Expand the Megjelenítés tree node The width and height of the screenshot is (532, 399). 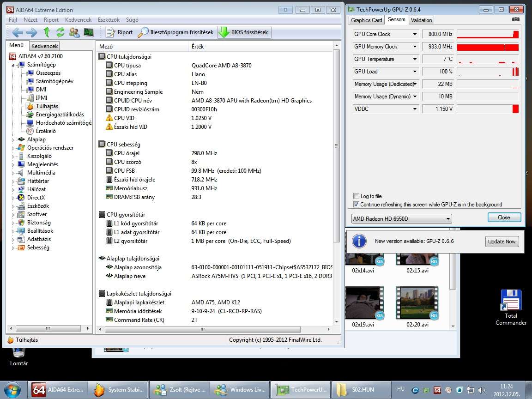pos(13,164)
